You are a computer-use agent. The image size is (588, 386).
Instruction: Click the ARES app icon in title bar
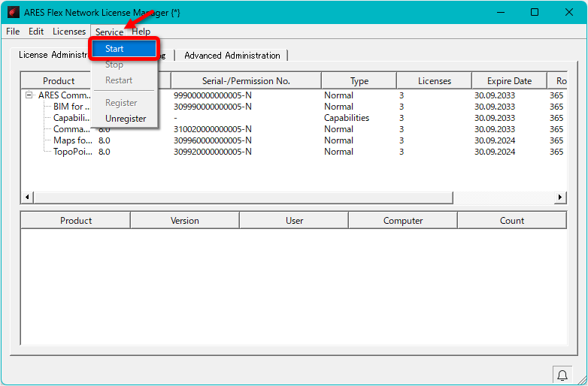click(x=13, y=12)
